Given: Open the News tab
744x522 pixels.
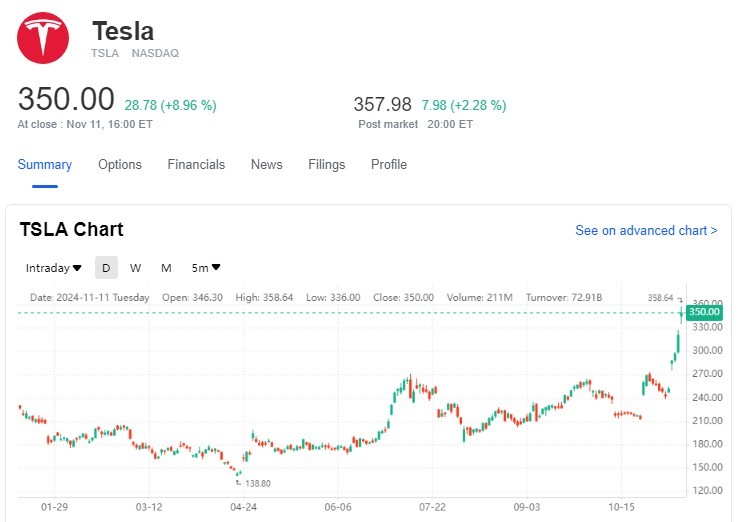Looking at the screenshot, I should pyautogui.click(x=267, y=165).
